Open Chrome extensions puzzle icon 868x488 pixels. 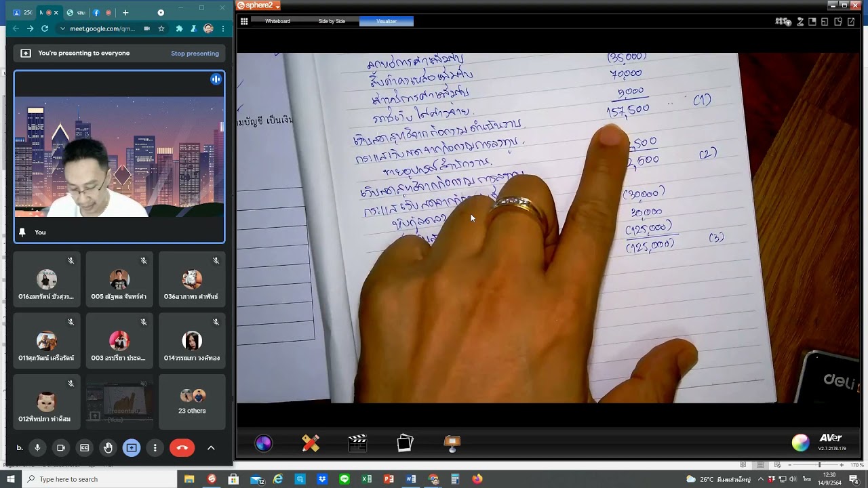pyautogui.click(x=179, y=28)
